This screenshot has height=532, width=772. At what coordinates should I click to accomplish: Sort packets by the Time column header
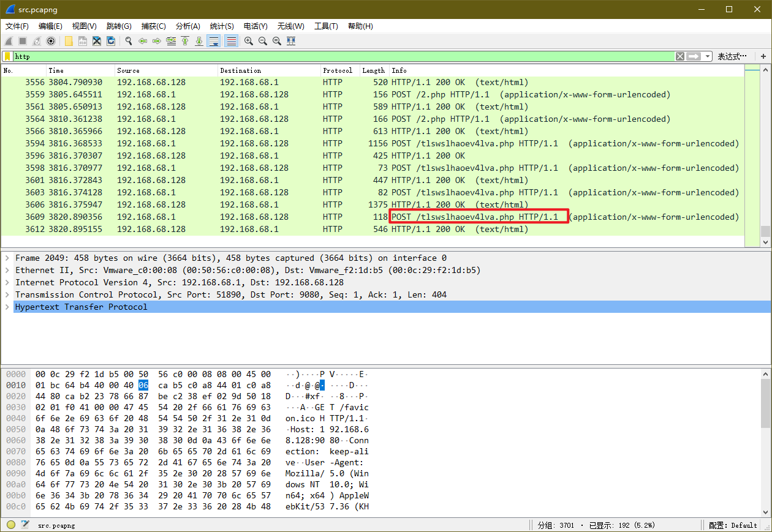[80, 70]
